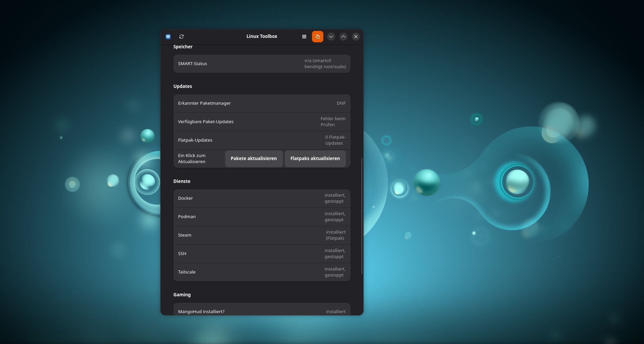Select the Erkannter Paketmanager row label
This screenshot has width=644, height=344.
pos(204,103)
